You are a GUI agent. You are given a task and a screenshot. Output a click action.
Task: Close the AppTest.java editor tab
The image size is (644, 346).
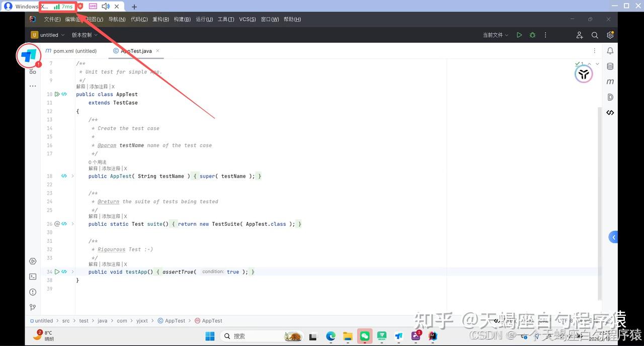[157, 51]
